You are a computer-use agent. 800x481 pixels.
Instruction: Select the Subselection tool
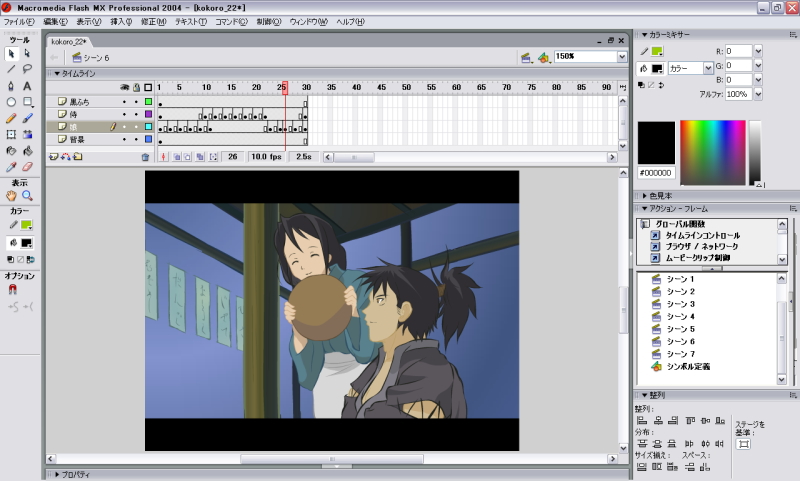[x=28, y=54]
